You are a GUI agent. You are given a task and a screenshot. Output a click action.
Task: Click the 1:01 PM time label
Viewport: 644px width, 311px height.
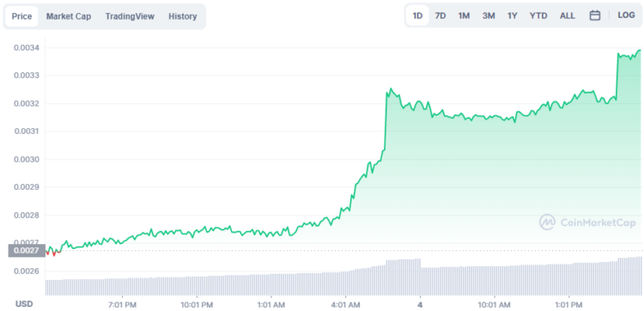point(568,305)
